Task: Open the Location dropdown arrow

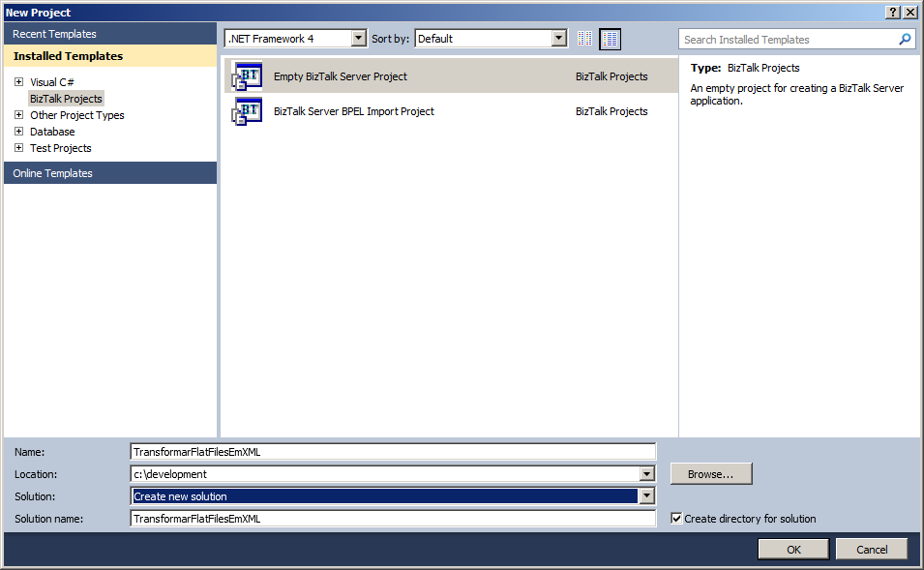Action: [x=647, y=474]
